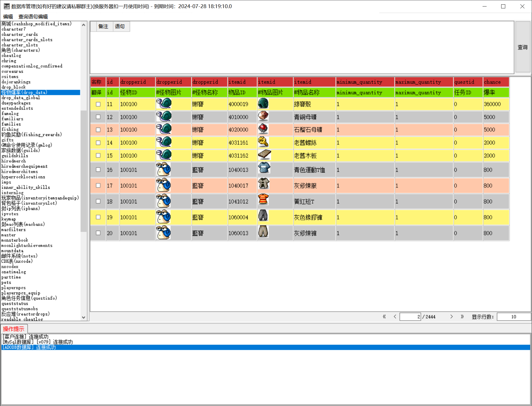Viewport: 532px width, 406px height.
Task: Go to the next page arrow
Action: (x=451, y=316)
